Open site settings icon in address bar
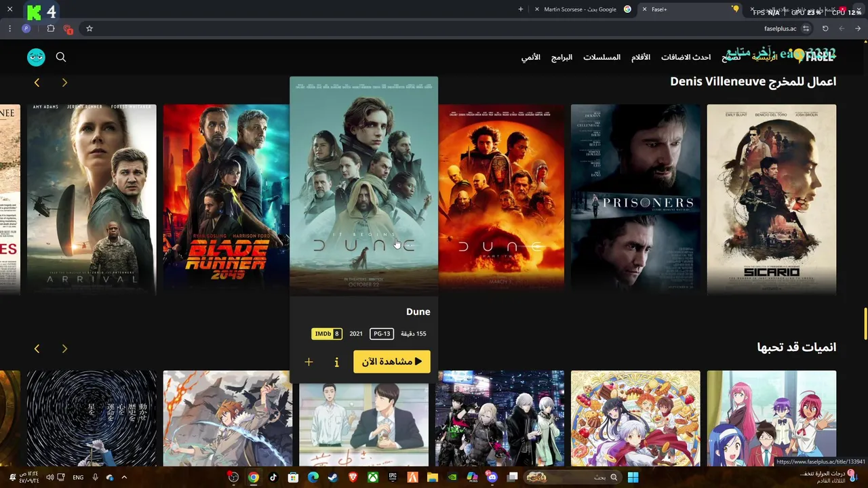The height and width of the screenshot is (488, 868). [x=806, y=28]
